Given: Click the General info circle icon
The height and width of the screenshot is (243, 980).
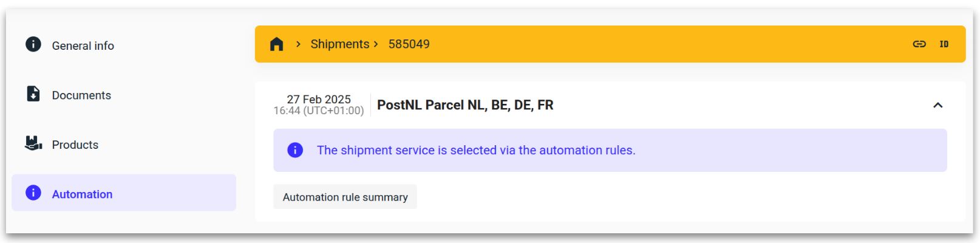Looking at the screenshot, I should [33, 44].
